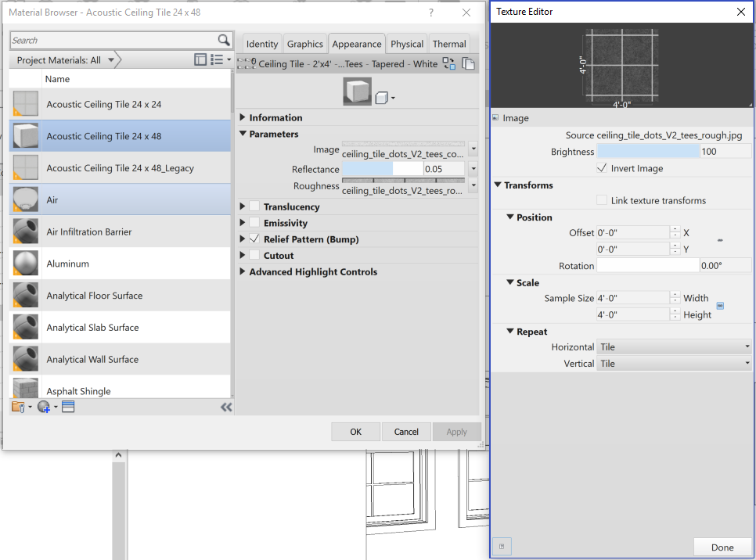Enable Link texture transforms
756x560 pixels.
602,200
